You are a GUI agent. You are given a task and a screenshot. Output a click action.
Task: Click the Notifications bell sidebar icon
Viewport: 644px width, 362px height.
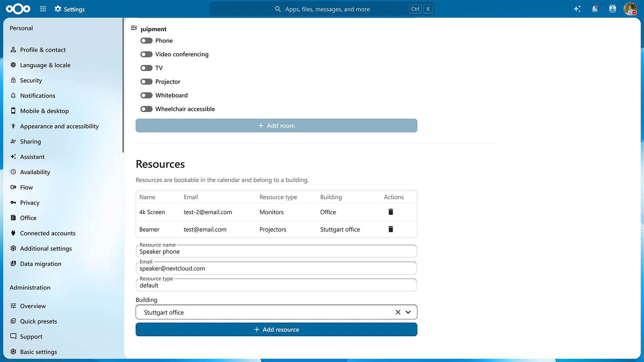(13, 96)
